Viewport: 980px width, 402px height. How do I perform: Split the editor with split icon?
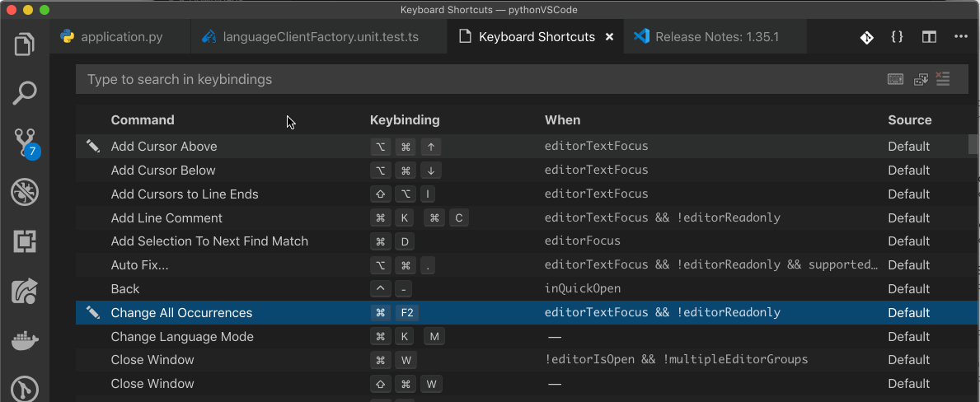click(x=929, y=37)
